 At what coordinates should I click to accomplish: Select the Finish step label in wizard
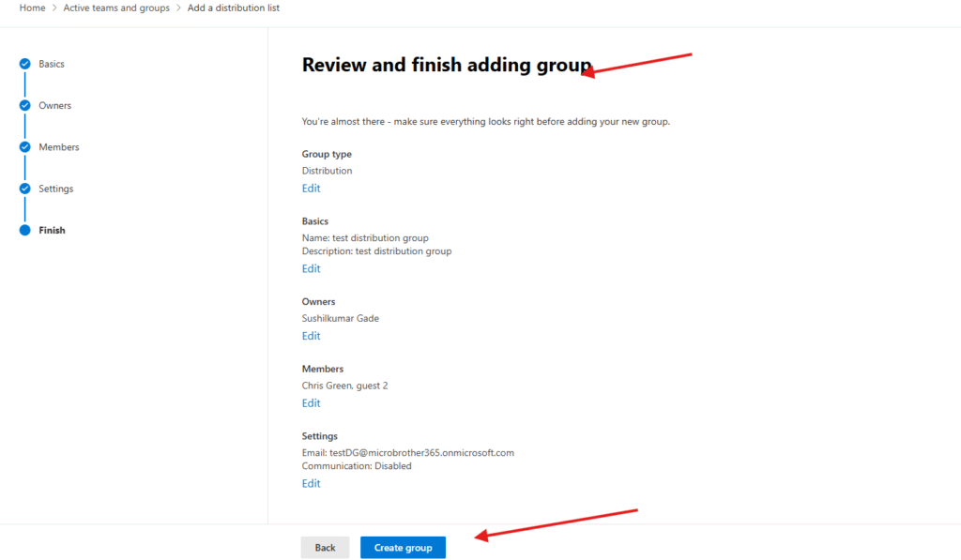(52, 230)
